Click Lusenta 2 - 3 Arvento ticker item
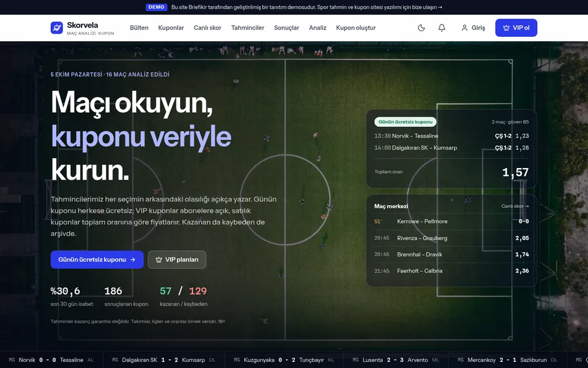 click(x=395, y=360)
